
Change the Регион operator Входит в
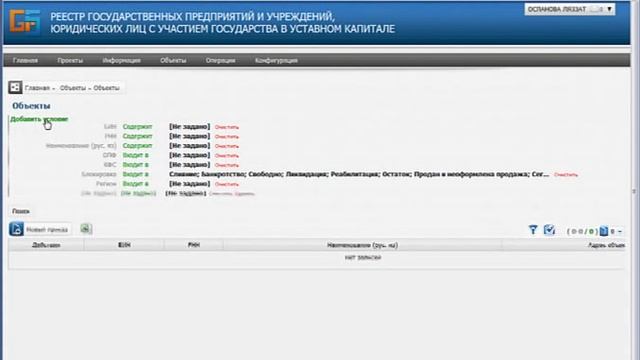coord(136,184)
